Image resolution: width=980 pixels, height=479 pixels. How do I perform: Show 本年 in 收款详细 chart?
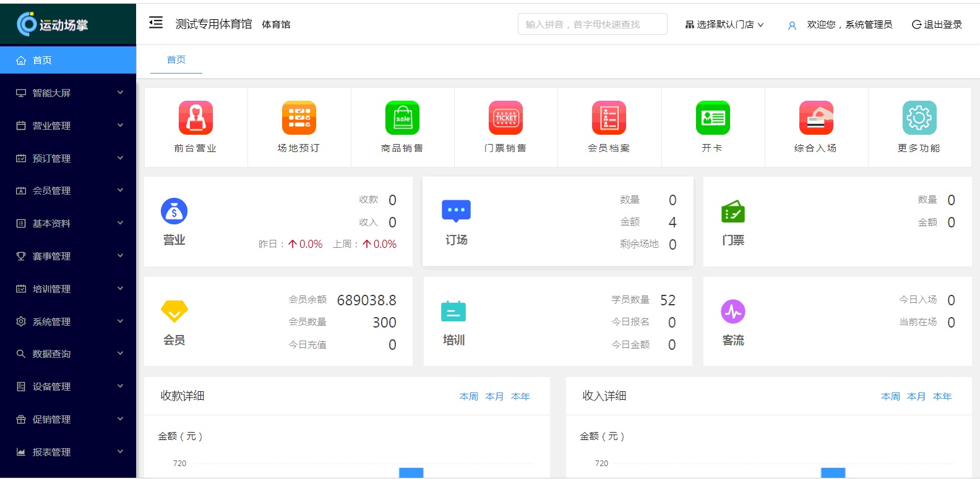point(520,396)
